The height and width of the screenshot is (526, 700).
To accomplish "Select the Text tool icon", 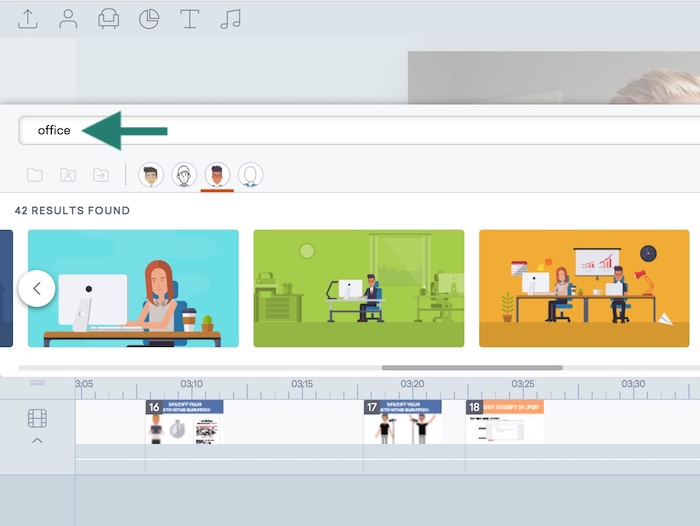I will click(189, 19).
